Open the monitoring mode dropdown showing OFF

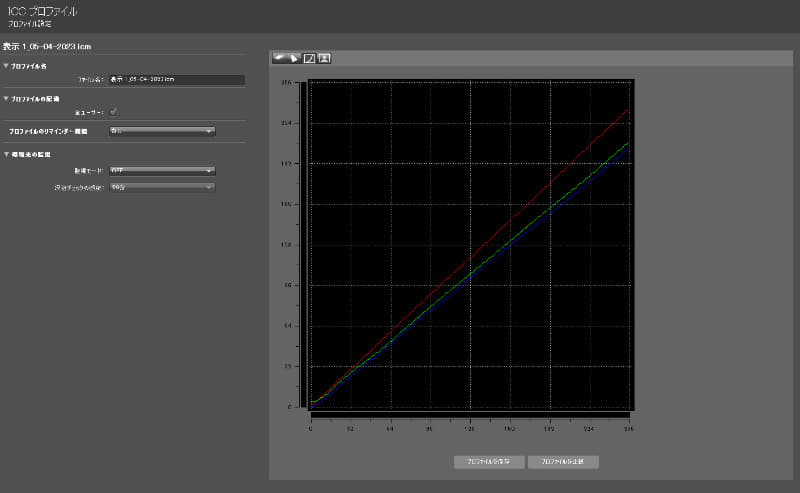tap(162, 170)
